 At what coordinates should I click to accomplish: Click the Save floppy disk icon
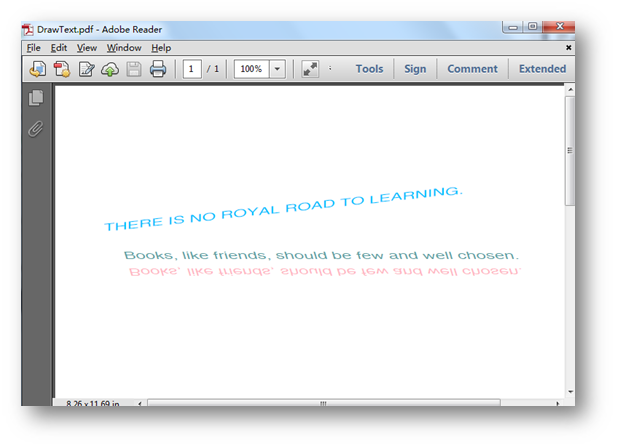tap(134, 69)
